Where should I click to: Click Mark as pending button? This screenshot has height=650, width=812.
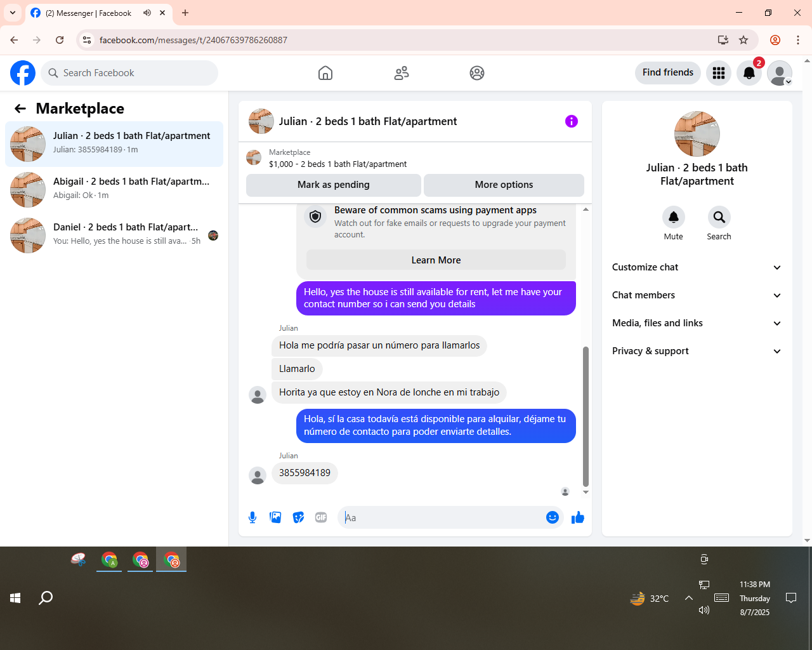coord(334,185)
